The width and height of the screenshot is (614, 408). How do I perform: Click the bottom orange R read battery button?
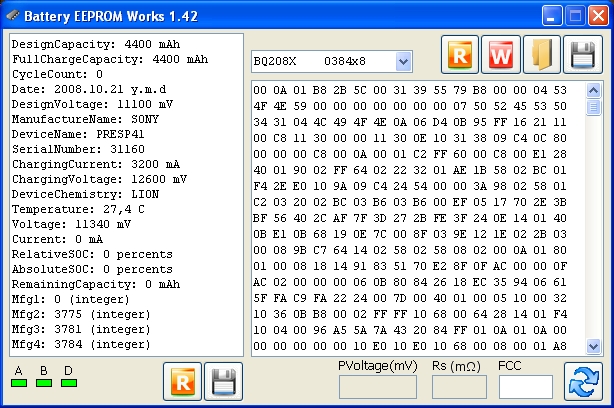pyautogui.click(x=182, y=381)
